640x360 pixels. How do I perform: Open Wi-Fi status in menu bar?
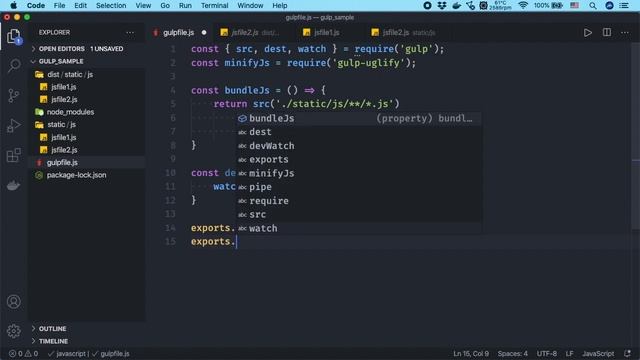pyautogui.click(x=523, y=5)
